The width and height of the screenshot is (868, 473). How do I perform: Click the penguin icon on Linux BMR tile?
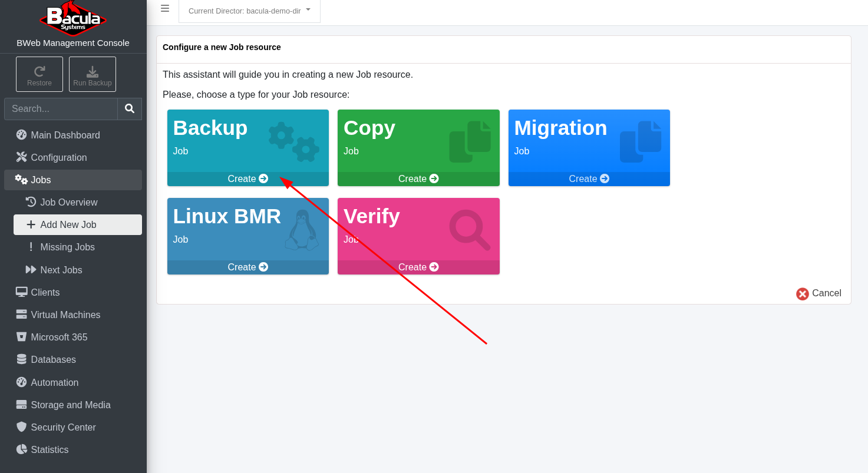coord(302,230)
